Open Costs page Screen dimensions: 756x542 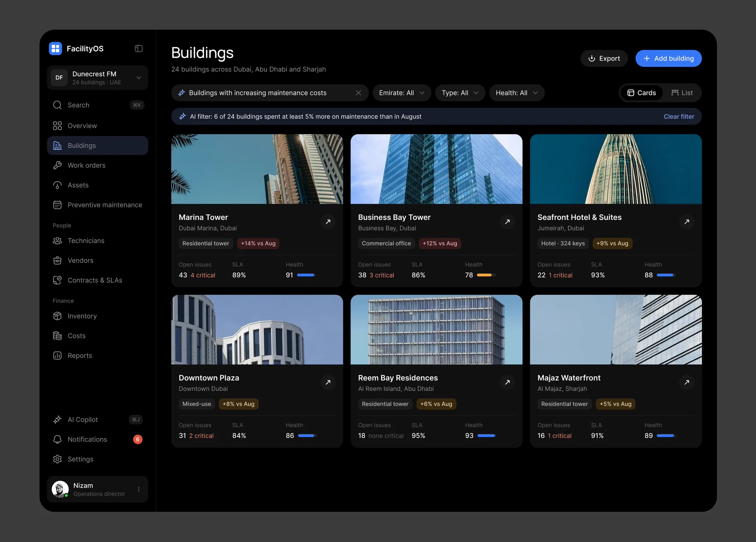[x=97, y=336]
